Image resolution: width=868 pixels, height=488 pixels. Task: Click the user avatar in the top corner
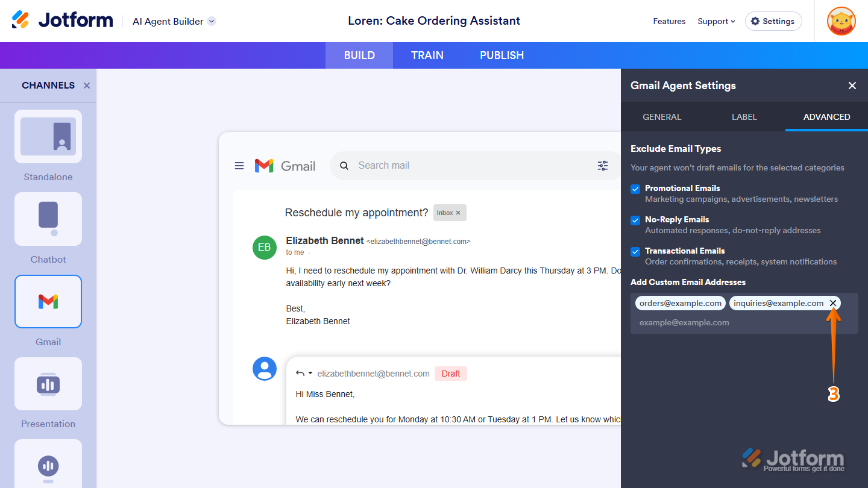pos(841,21)
